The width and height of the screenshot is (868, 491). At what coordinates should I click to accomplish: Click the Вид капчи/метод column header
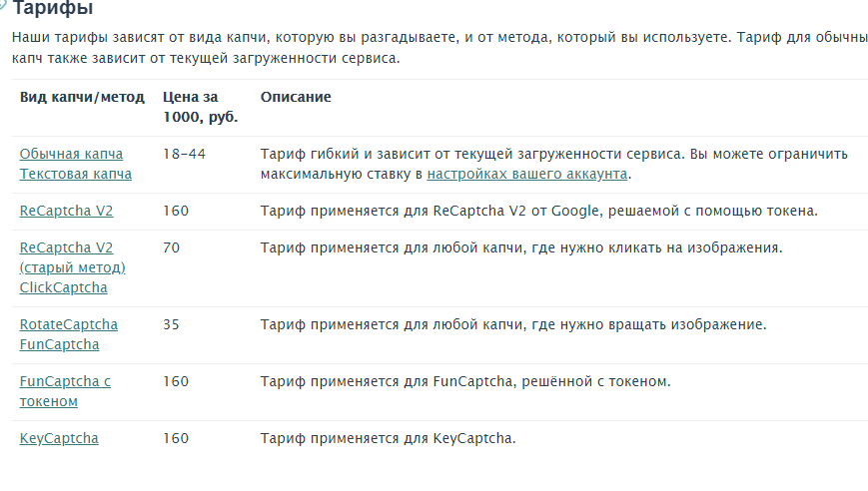82,98
